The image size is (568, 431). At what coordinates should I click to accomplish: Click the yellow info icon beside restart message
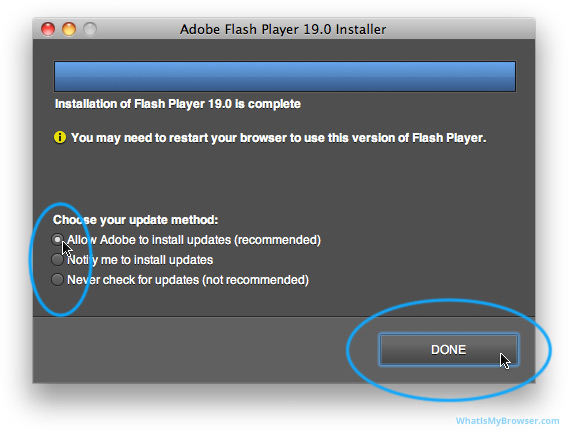tap(60, 138)
